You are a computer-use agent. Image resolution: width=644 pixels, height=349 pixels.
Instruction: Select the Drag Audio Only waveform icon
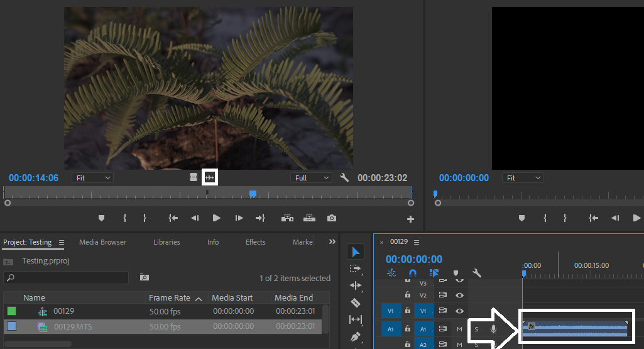[x=210, y=177]
